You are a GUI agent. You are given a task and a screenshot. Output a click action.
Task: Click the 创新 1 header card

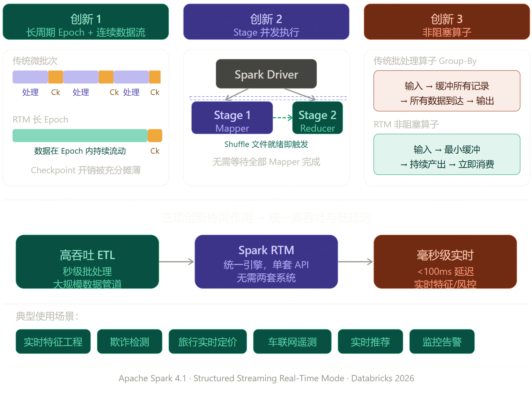86,22
